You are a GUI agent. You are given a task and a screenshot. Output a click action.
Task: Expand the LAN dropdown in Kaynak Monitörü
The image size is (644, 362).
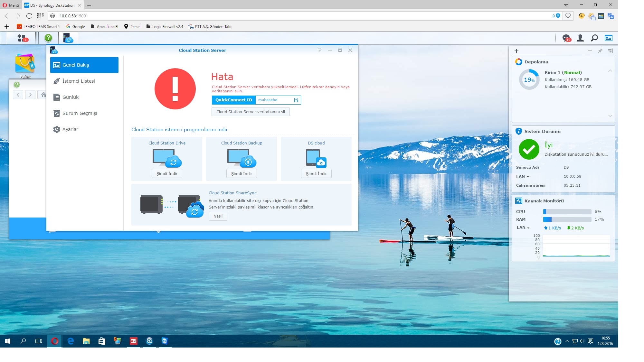coord(523,227)
